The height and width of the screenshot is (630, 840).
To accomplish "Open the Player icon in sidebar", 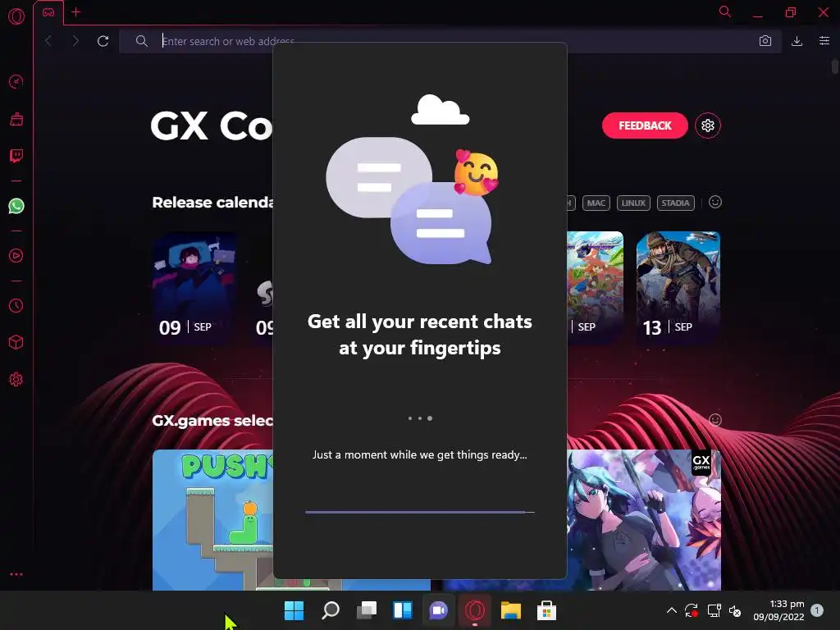I will coord(16,256).
